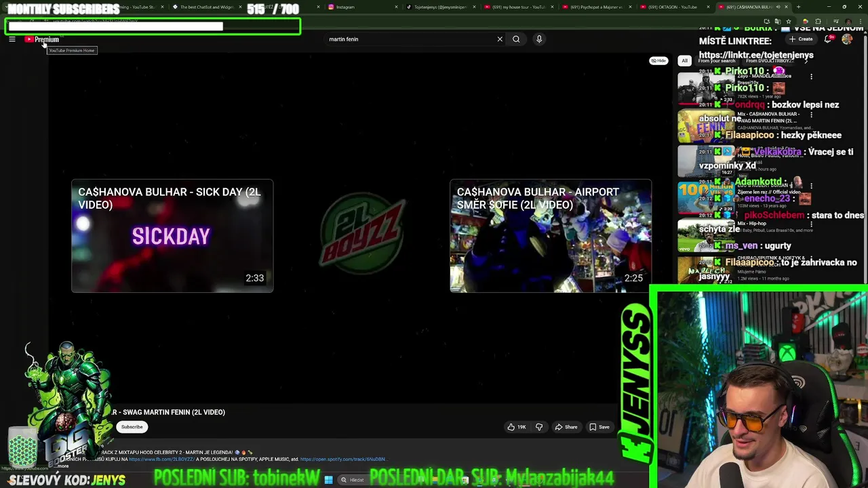Open the 'Milujeme Párno' sidebar video thumbnail
This screenshot has width=868, height=488.
[705, 270]
